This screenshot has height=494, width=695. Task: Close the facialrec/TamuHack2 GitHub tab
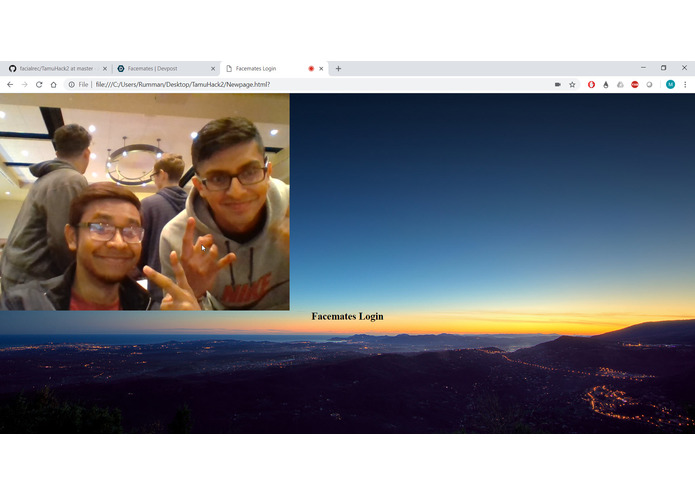tap(105, 69)
